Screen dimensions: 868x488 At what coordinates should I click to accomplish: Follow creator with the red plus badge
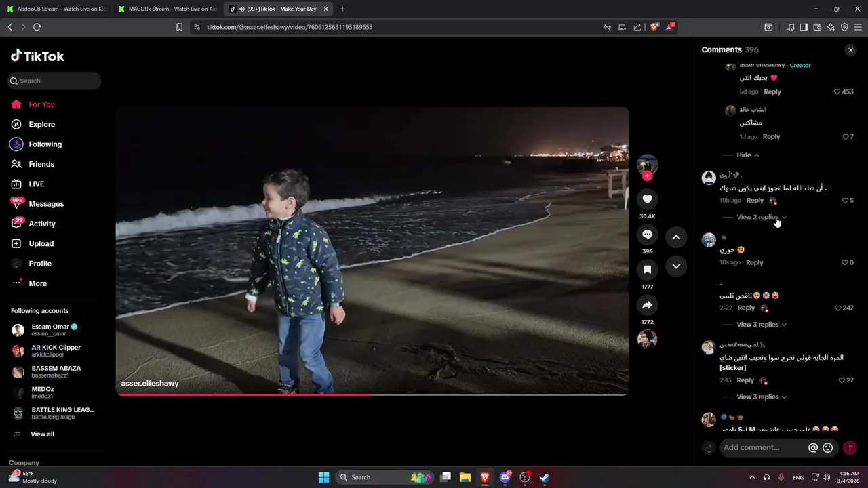pos(647,176)
